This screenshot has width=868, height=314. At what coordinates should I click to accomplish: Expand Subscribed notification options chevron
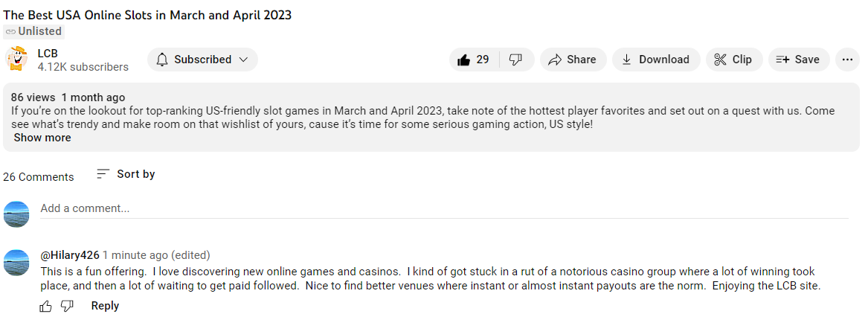point(243,60)
